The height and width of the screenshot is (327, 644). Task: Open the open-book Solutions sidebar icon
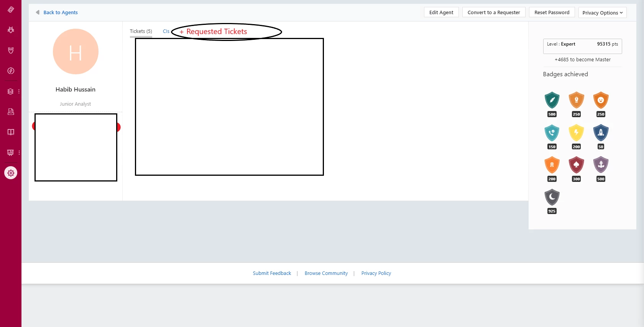[x=11, y=132]
